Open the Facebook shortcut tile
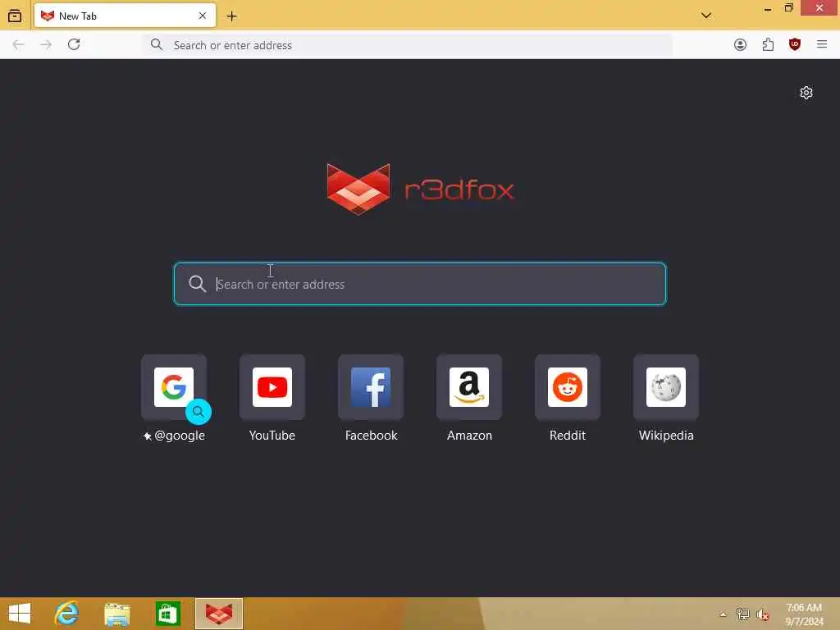This screenshot has width=840, height=630. click(x=371, y=387)
